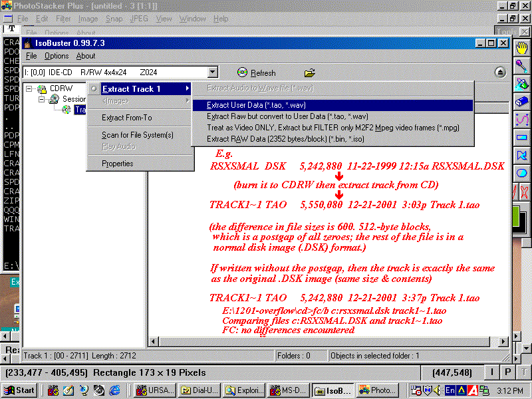
Task: Choose Extract RAW Data (2352 bytes/block)
Action: [332, 139]
